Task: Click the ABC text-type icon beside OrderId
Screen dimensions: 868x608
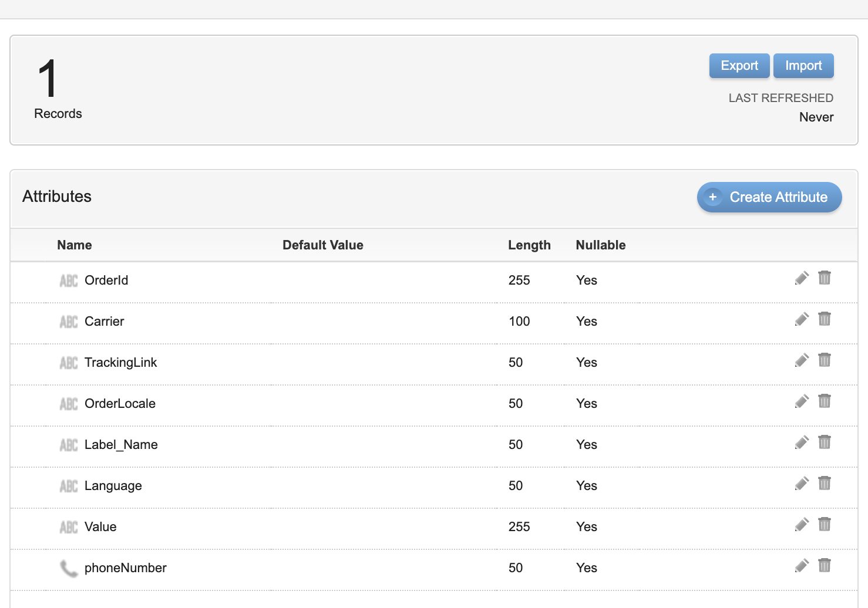Action: click(x=69, y=281)
